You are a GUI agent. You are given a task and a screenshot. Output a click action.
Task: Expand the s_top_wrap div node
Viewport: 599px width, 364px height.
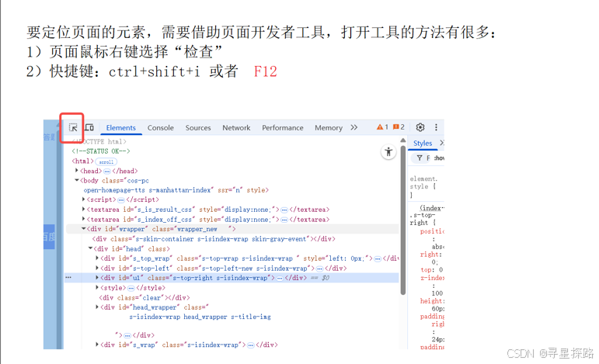coord(97,258)
